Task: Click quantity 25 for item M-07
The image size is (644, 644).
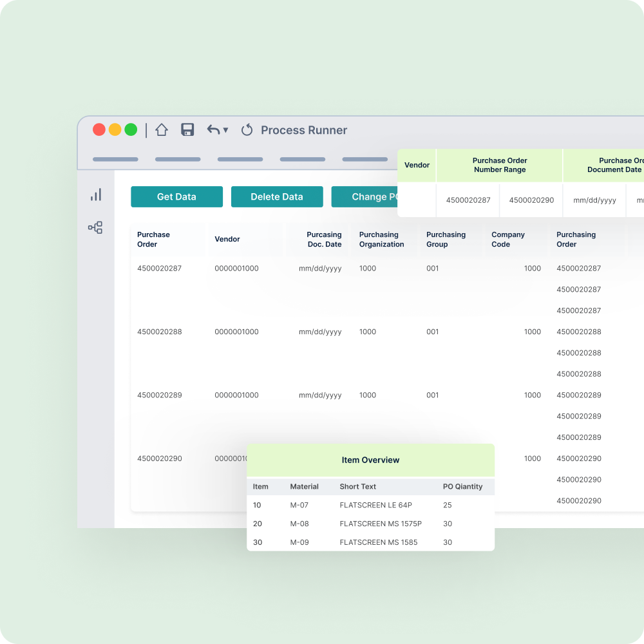Action: pyautogui.click(x=448, y=505)
